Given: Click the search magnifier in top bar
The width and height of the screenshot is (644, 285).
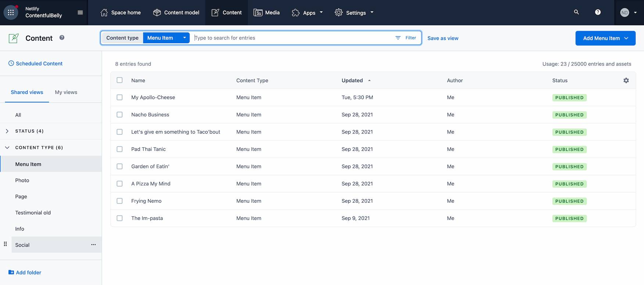Looking at the screenshot, I should click(x=576, y=12).
